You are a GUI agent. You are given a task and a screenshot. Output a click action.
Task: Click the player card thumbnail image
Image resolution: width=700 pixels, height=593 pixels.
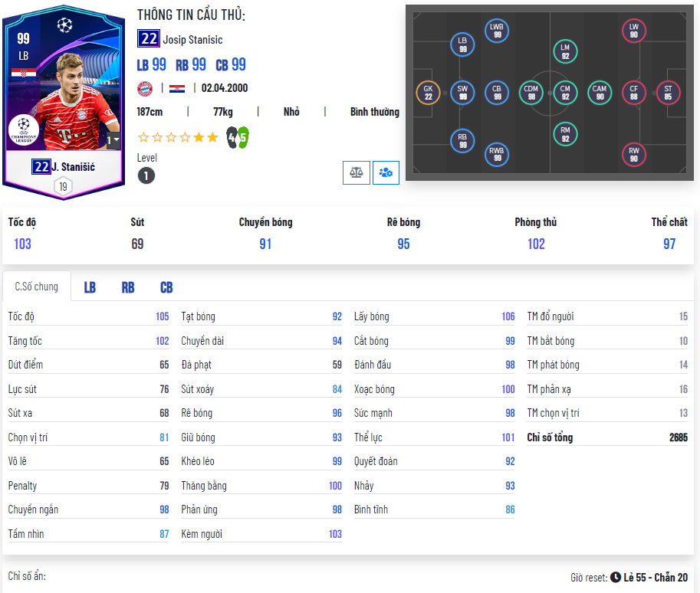tap(64, 102)
